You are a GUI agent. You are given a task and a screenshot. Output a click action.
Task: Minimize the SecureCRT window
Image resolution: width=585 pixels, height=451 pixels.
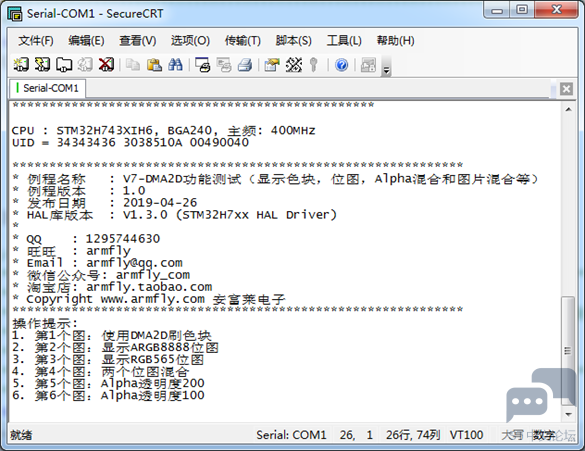tap(497, 10)
